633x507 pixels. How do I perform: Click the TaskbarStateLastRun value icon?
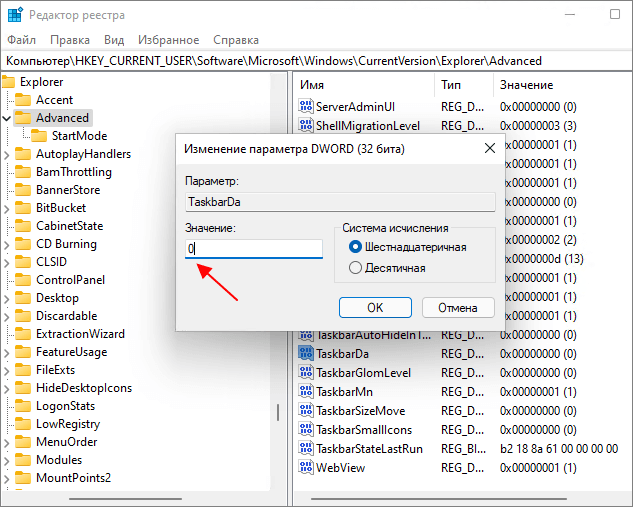[306, 448]
